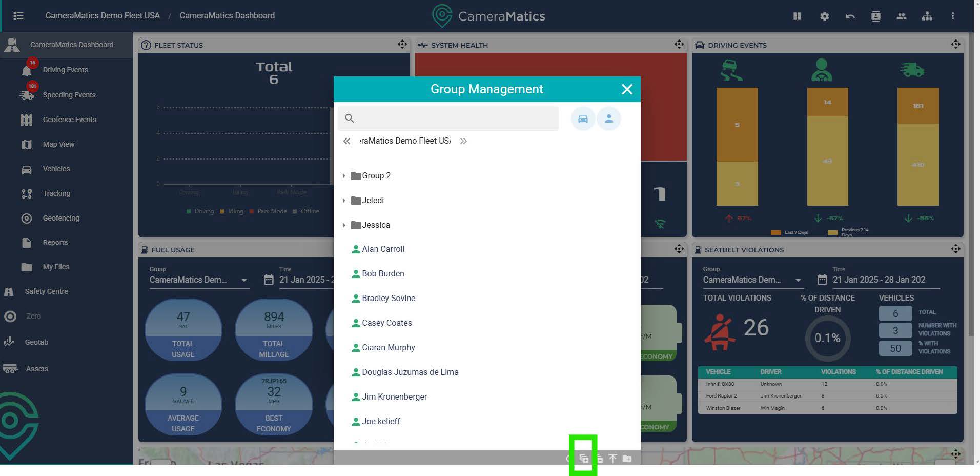The width and height of the screenshot is (980, 476).
Task: Open the group hierarchy icon in header
Action: click(x=927, y=16)
